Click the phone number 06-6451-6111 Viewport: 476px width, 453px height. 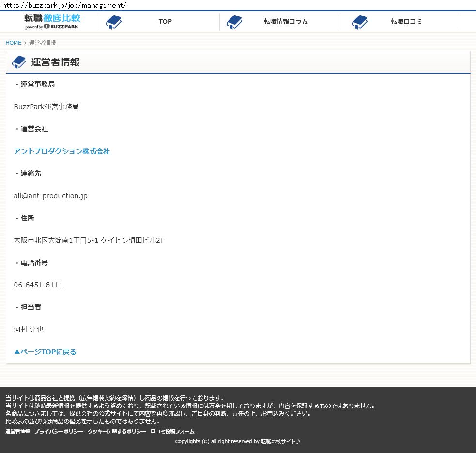pyautogui.click(x=38, y=285)
